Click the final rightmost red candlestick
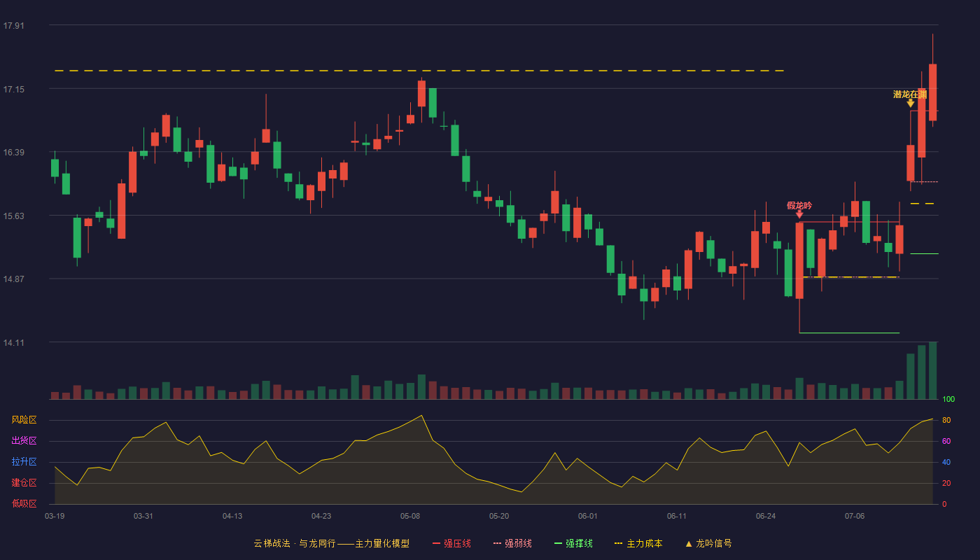Screen dimensions: 980x560 coord(932,92)
